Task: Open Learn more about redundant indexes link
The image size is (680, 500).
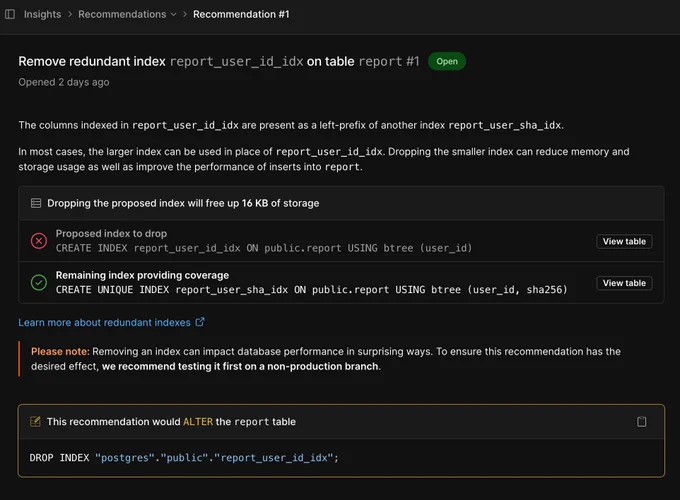Action: (x=104, y=322)
